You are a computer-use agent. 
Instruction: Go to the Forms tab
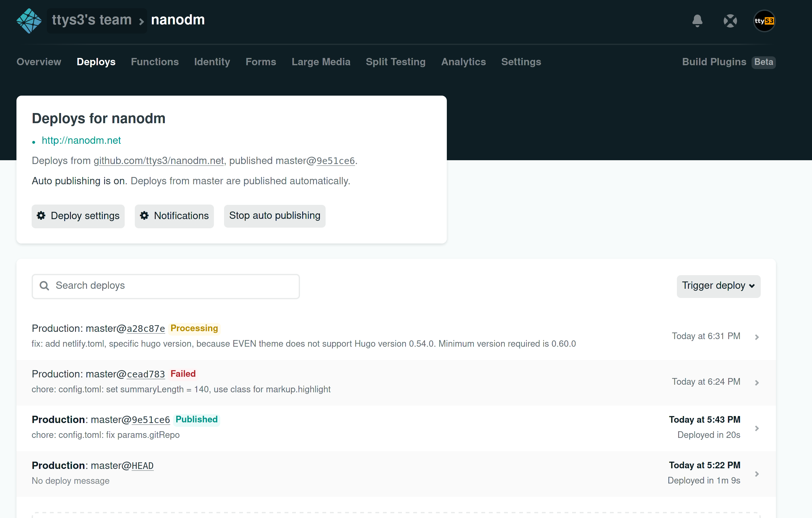[x=261, y=62]
